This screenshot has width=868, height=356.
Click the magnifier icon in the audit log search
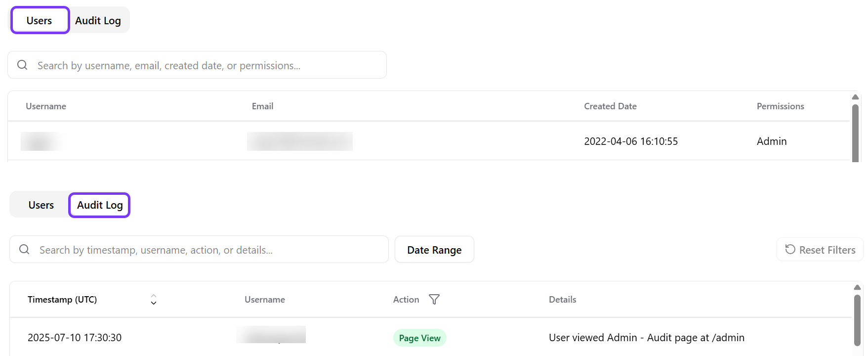(24, 249)
